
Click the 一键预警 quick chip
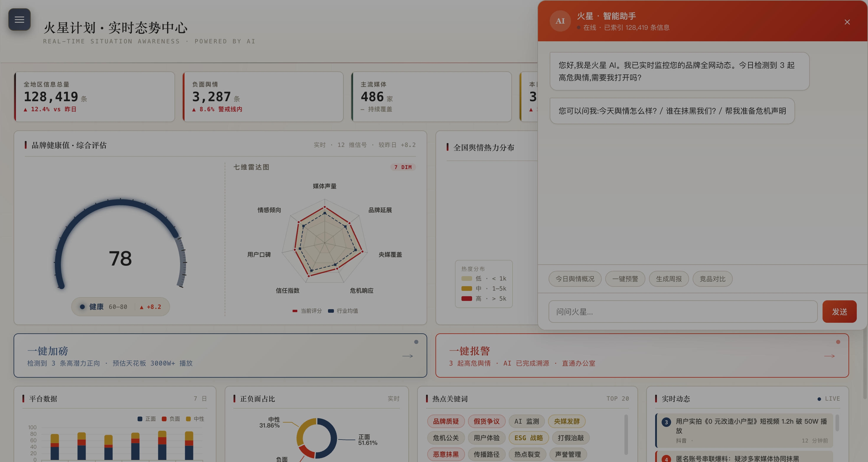coord(625,279)
